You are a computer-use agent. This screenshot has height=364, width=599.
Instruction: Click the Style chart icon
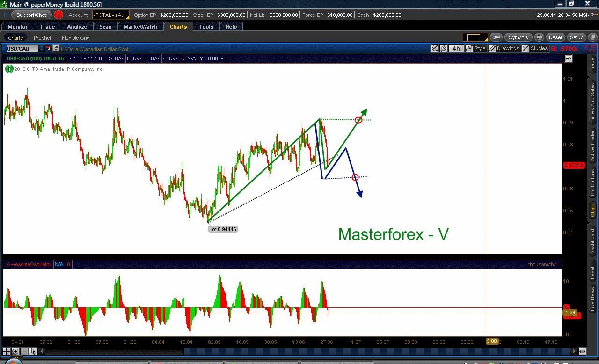pos(475,48)
